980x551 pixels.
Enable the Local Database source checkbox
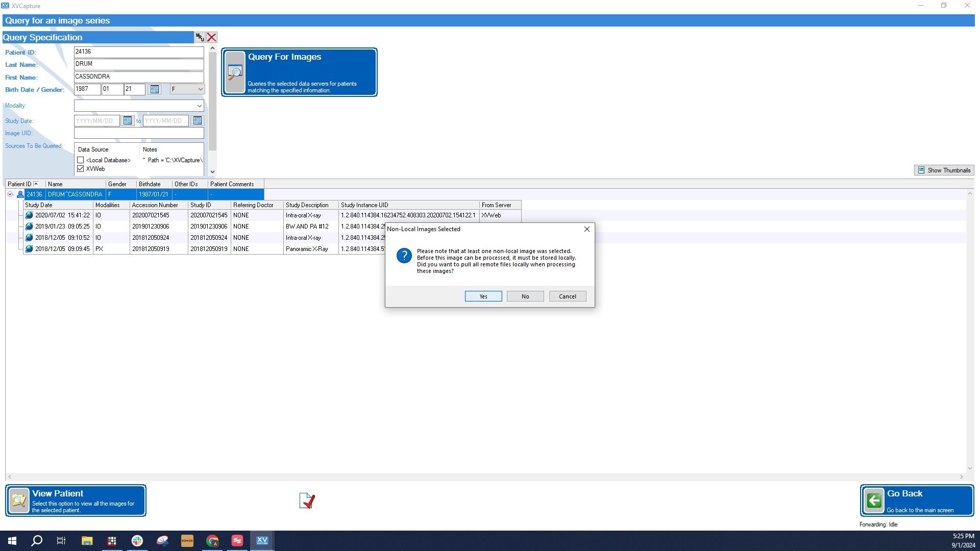point(80,160)
